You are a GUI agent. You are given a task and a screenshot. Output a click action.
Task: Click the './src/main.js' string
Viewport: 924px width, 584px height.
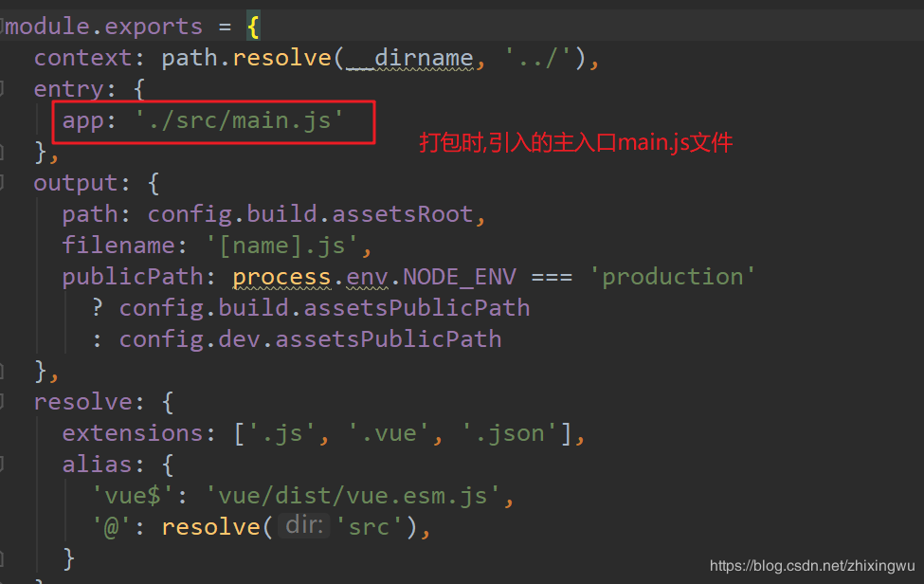[x=239, y=120]
